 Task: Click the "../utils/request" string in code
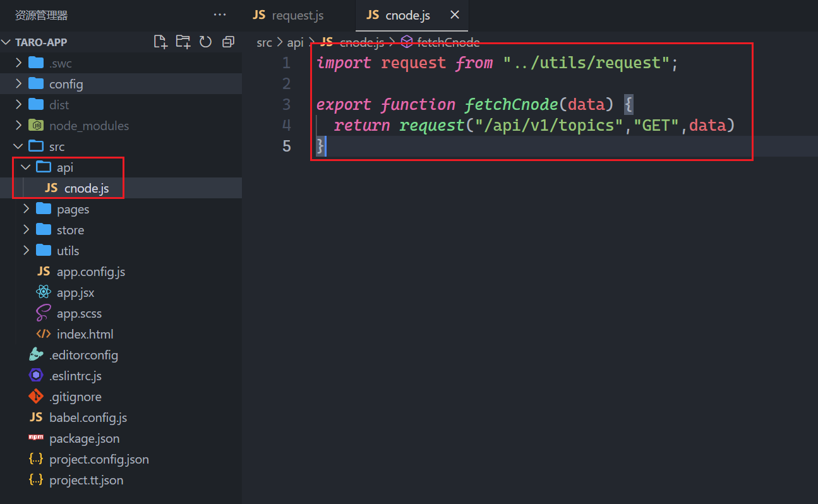tap(586, 63)
